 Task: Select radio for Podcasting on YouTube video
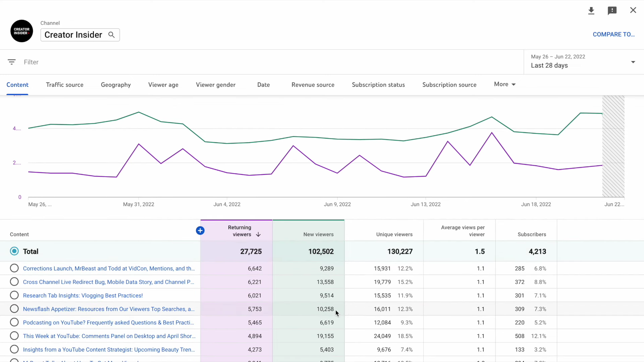pos(14,322)
